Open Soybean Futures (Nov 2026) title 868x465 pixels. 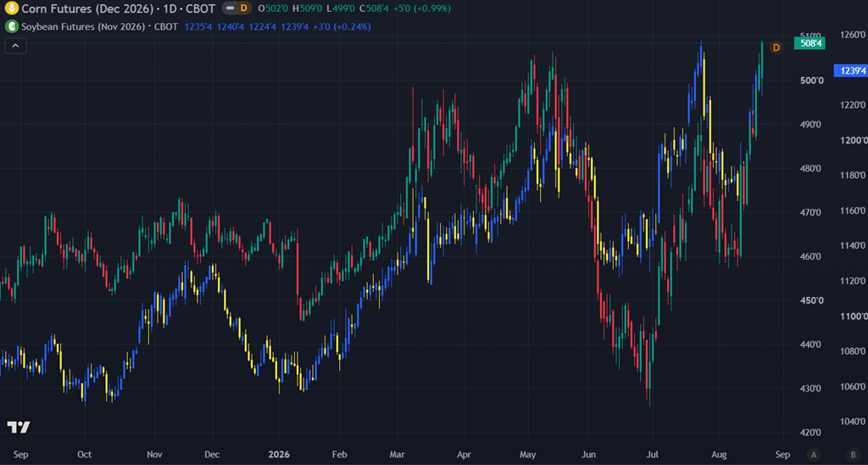[84, 26]
